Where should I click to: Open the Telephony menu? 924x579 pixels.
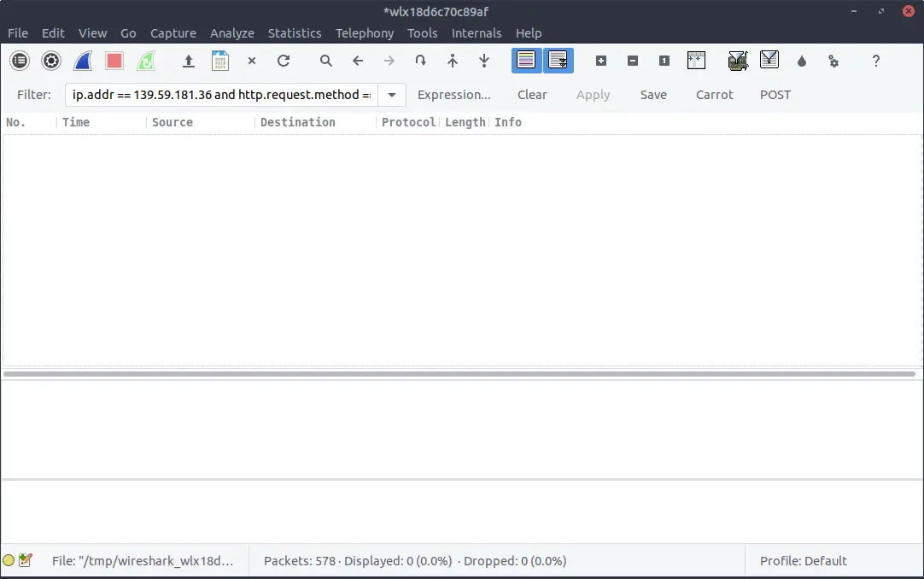point(365,33)
